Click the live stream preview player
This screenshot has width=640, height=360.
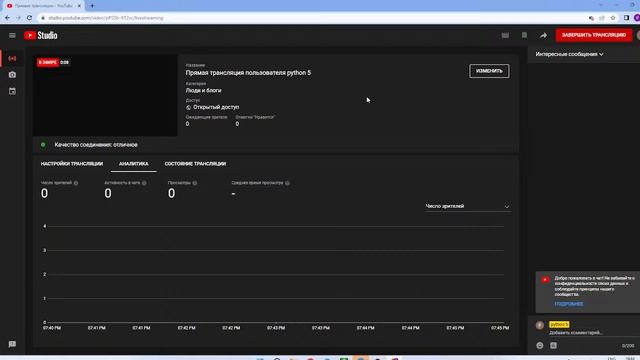pos(105,96)
